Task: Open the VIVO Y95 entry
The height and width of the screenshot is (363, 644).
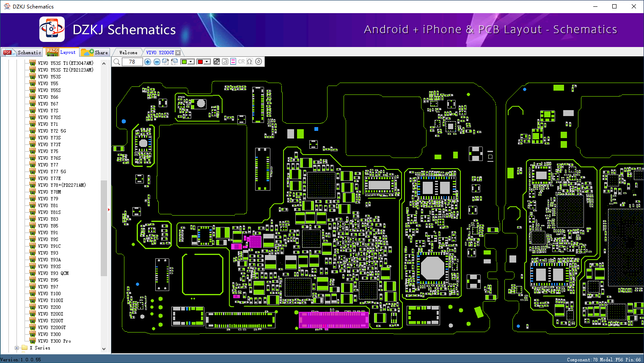Action: [x=48, y=280]
